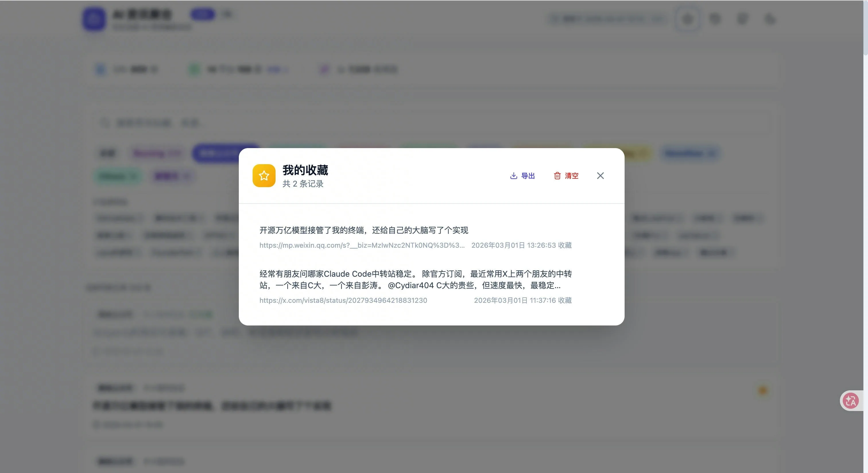This screenshot has width=868, height=473.
Task: Open favorite about Claude Code中转站稳定
Action: [x=415, y=280]
